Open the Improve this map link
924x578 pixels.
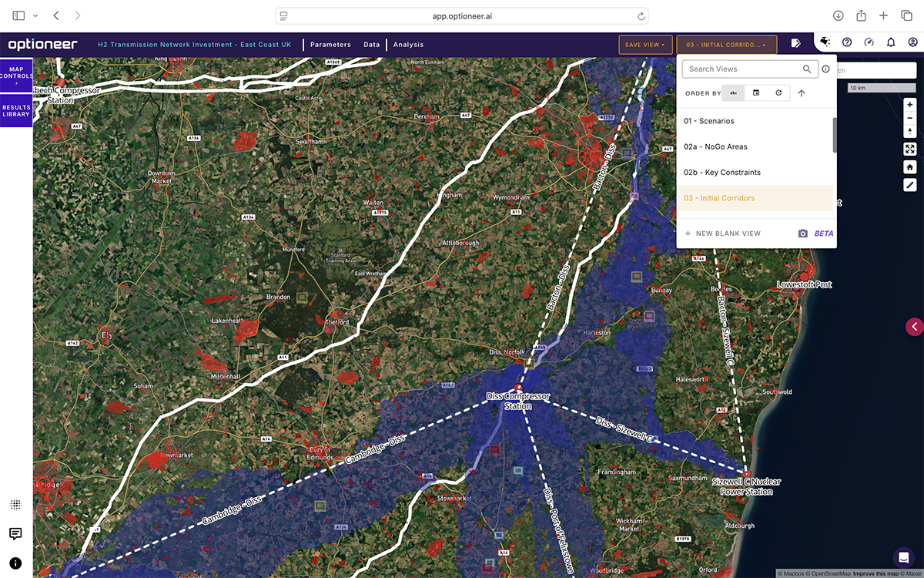click(x=875, y=573)
